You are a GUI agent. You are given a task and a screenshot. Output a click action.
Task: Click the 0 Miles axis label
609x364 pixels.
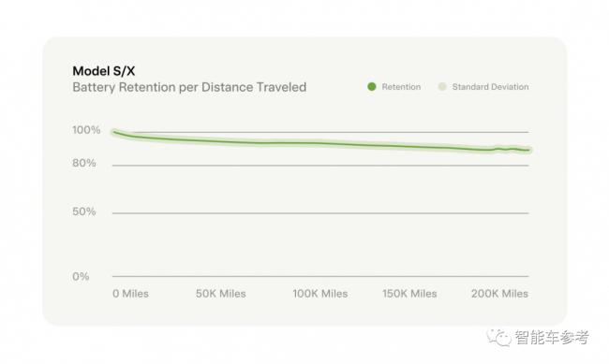tap(130, 294)
